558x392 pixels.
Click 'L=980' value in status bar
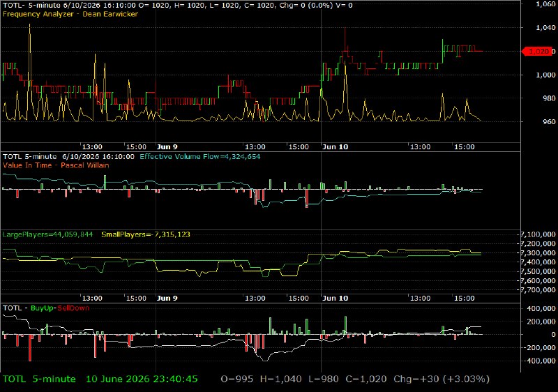pos(324,379)
